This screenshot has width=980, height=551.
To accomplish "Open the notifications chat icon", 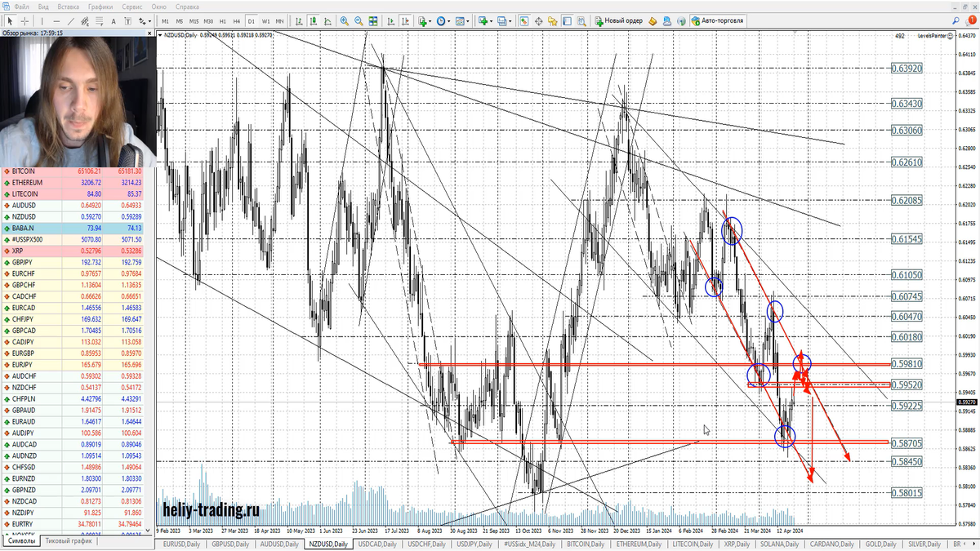I will [970, 20].
